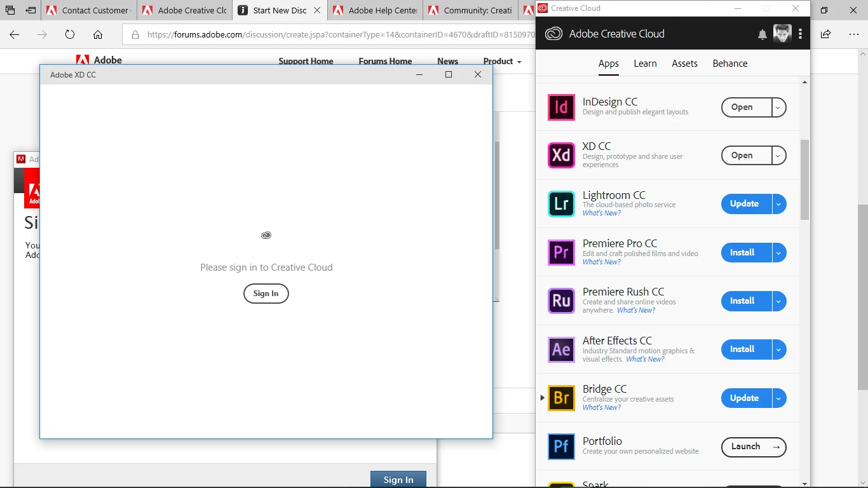
Task: Switch to Contact Customer browser tab
Action: click(x=89, y=10)
